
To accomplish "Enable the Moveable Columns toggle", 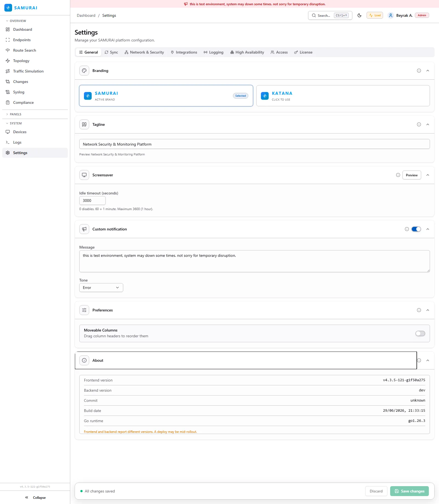I will click(420, 333).
